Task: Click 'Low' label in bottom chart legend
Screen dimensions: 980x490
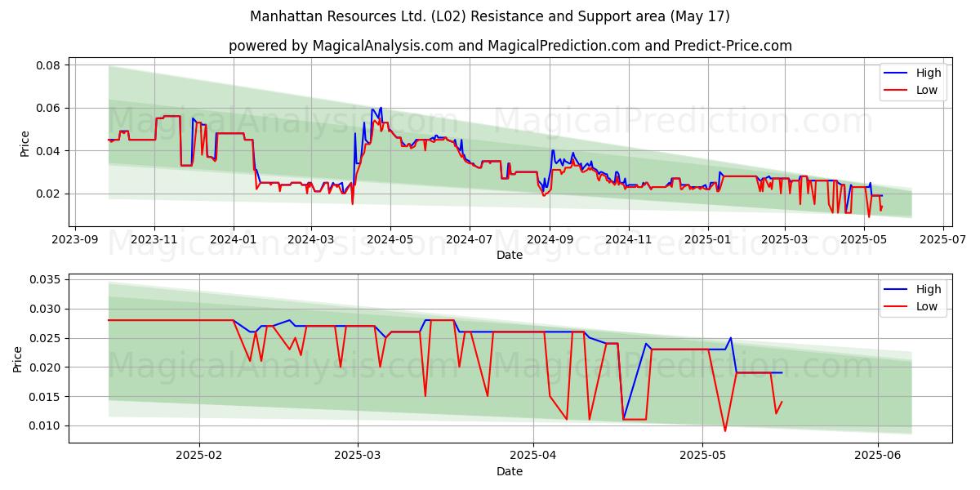Action: pyautogui.click(x=927, y=306)
